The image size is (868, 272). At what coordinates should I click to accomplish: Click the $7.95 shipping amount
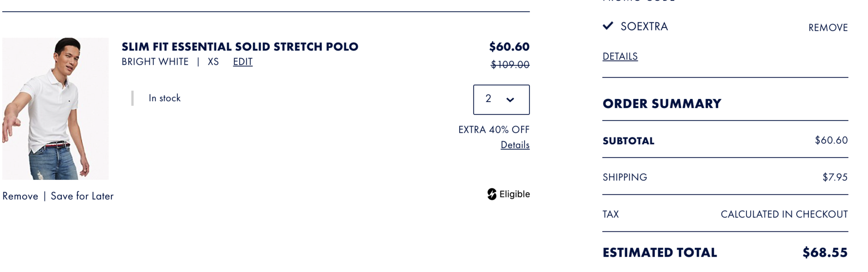pos(835,177)
